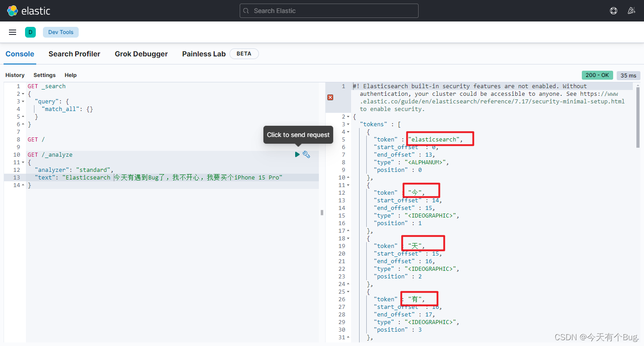Open the Console Settings menu
The image size is (644, 346).
[44, 75]
